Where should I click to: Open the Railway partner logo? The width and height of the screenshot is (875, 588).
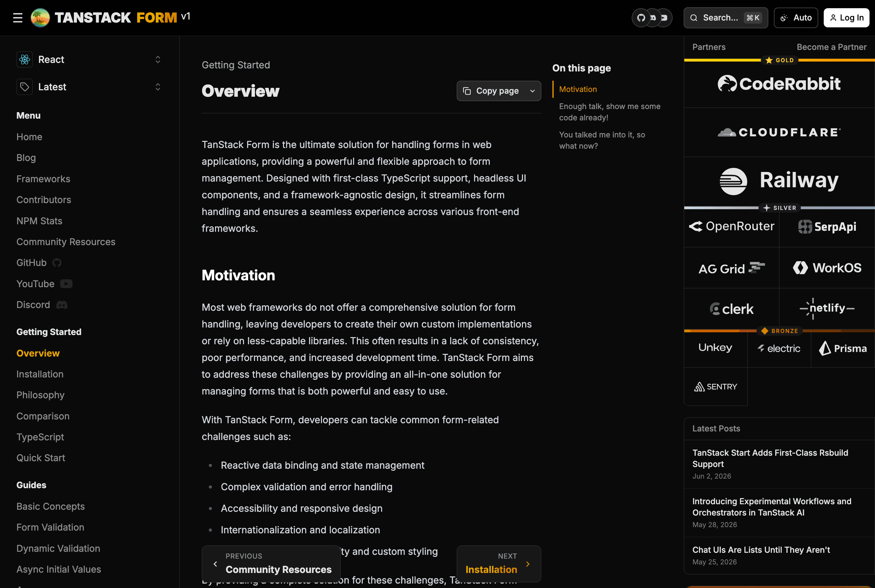point(779,181)
